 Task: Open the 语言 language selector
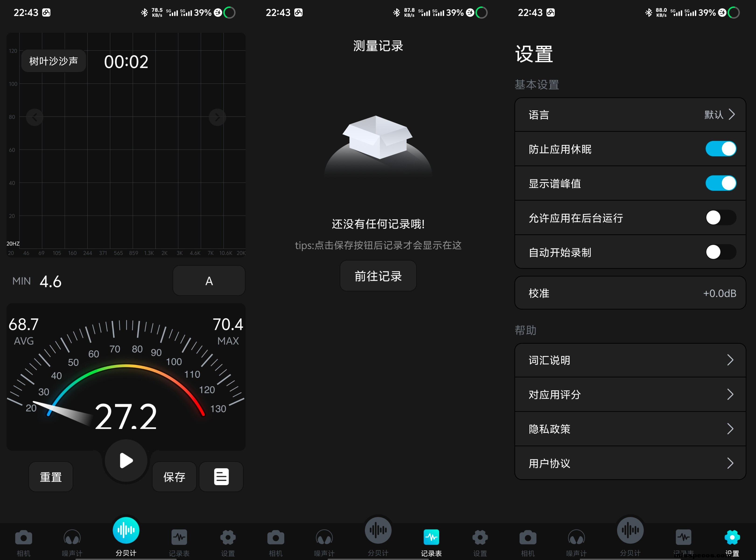(x=630, y=115)
